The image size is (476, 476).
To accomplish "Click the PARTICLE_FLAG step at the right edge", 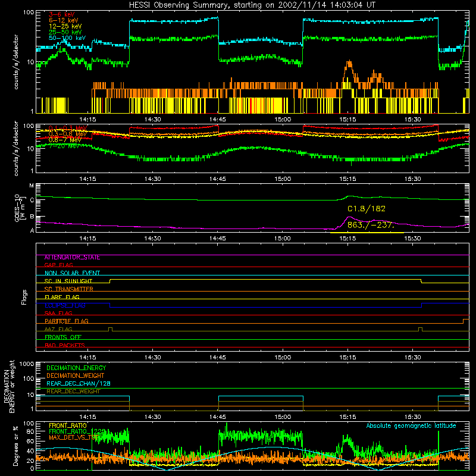I will [466, 321].
